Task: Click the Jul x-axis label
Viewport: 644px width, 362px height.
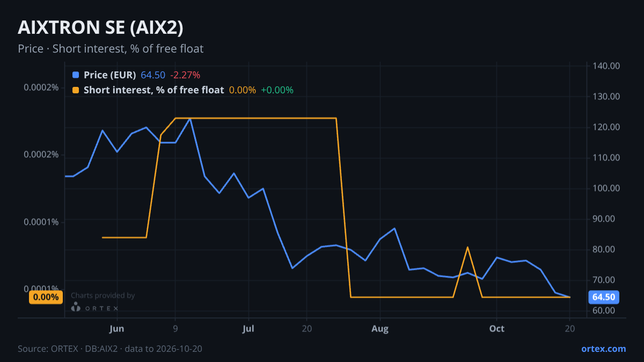Action: (248, 329)
